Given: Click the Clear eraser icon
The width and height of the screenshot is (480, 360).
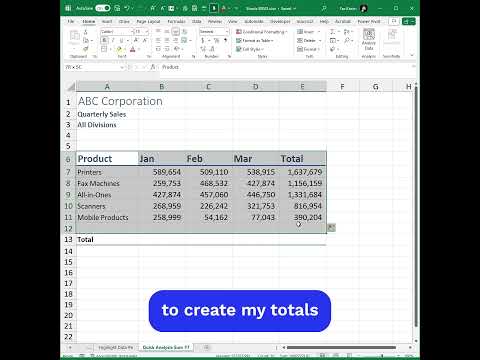Looking at the screenshot, I should [x=332, y=49].
